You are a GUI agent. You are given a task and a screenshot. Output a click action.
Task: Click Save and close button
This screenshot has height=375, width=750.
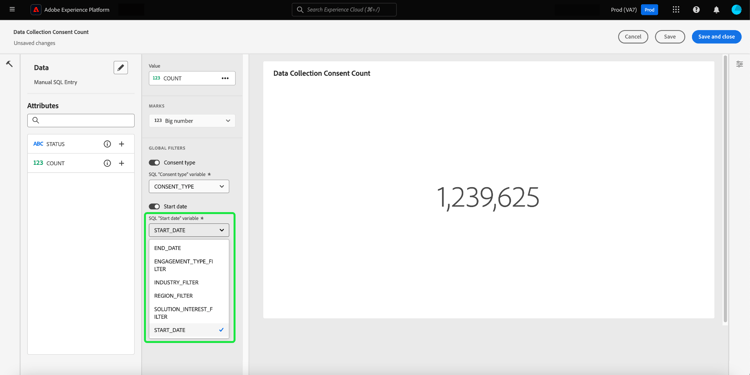[x=717, y=37]
